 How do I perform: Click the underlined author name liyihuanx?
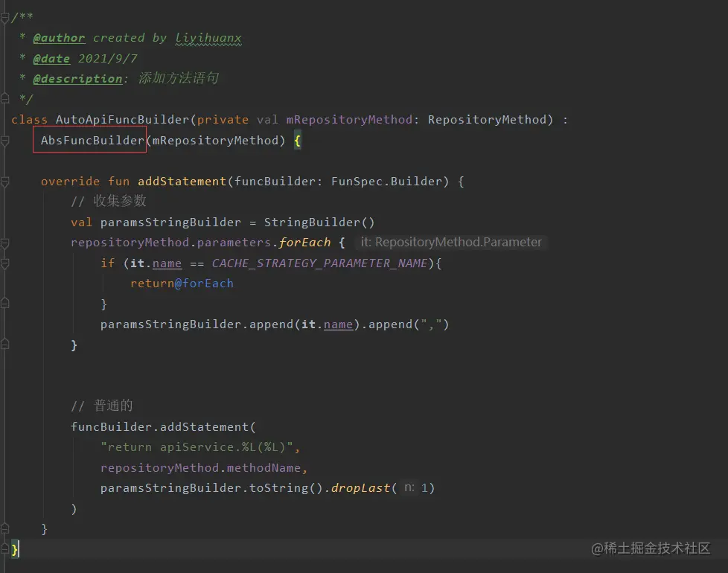pos(208,38)
